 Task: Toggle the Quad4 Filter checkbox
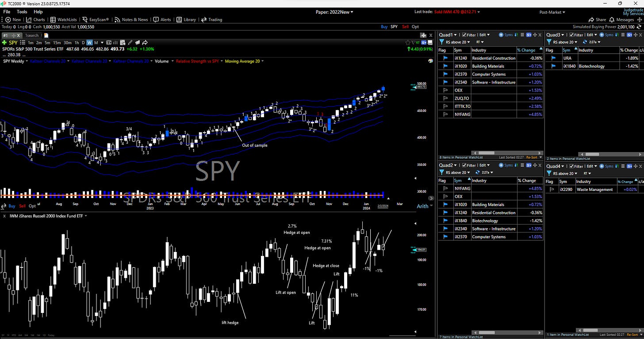[571, 166]
